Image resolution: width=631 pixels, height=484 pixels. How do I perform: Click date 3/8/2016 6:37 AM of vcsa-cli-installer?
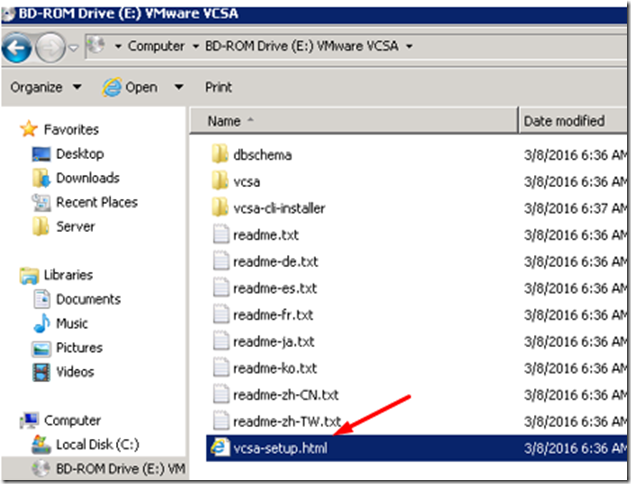575,208
